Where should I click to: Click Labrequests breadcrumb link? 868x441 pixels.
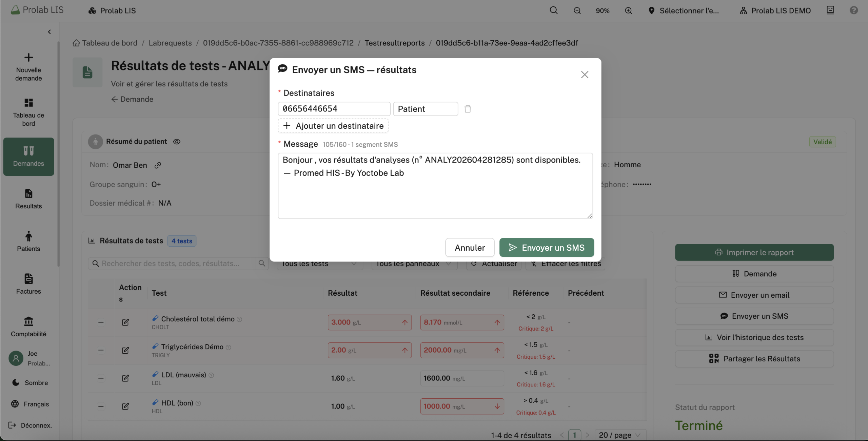(170, 43)
